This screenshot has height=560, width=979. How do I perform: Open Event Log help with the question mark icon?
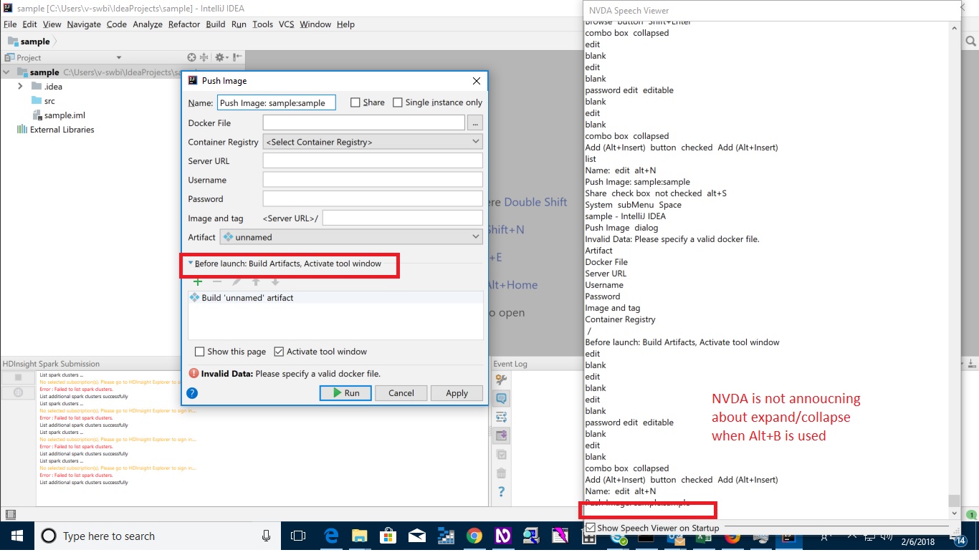click(x=501, y=492)
